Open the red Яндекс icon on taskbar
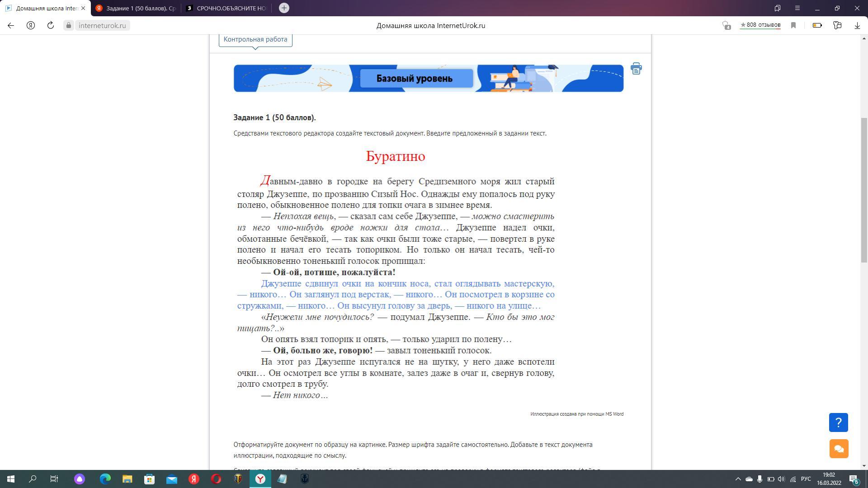This screenshot has height=488, width=868. click(x=194, y=479)
